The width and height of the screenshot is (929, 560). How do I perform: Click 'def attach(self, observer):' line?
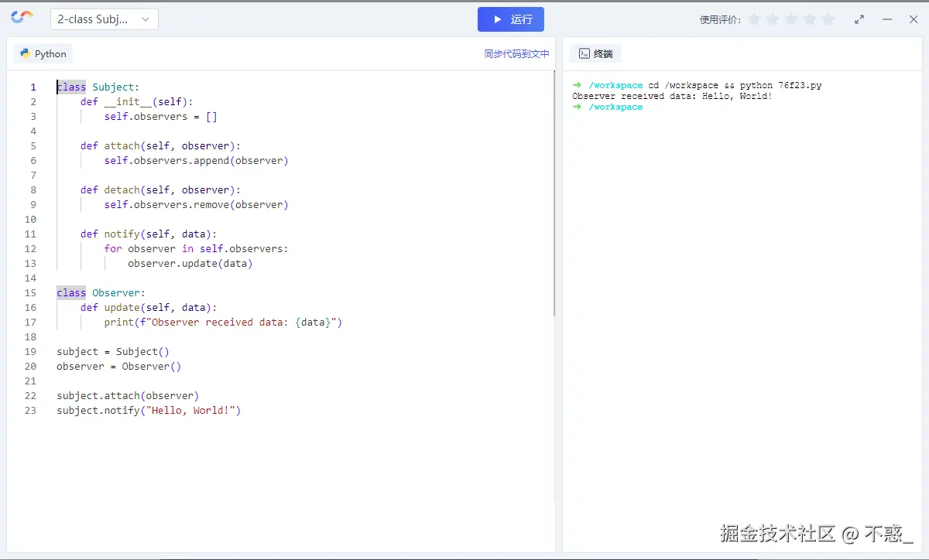pyautogui.click(x=160, y=146)
